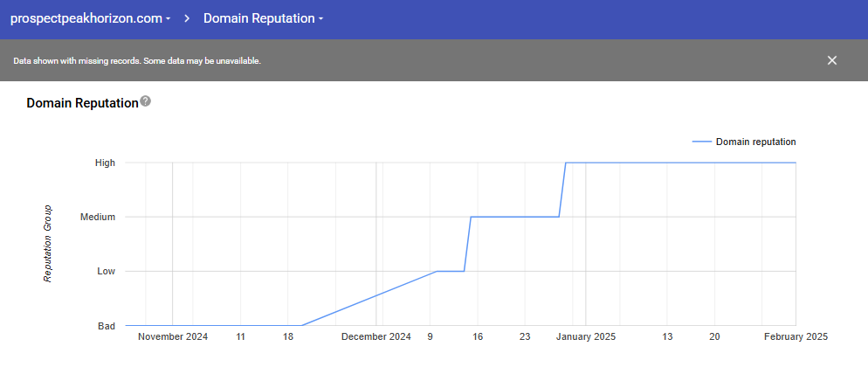
Task: Click the 23 tick on the date axis
Action: click(524, 336)
